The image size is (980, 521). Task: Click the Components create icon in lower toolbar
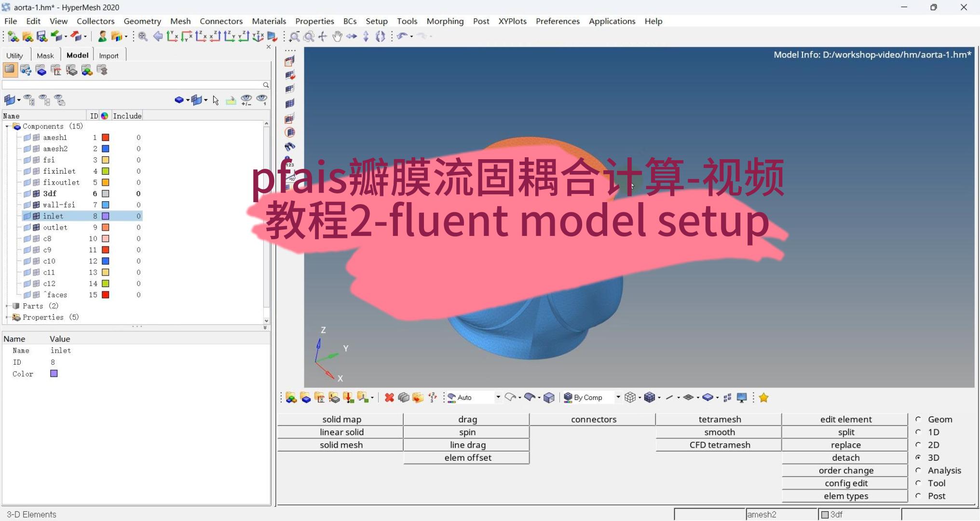click(x=305, y=398)
